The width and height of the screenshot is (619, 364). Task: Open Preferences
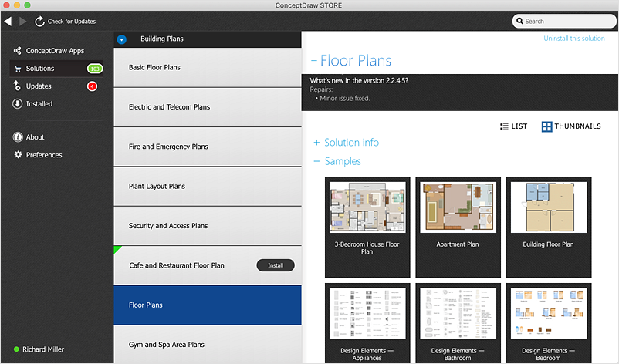coord(44,154)
